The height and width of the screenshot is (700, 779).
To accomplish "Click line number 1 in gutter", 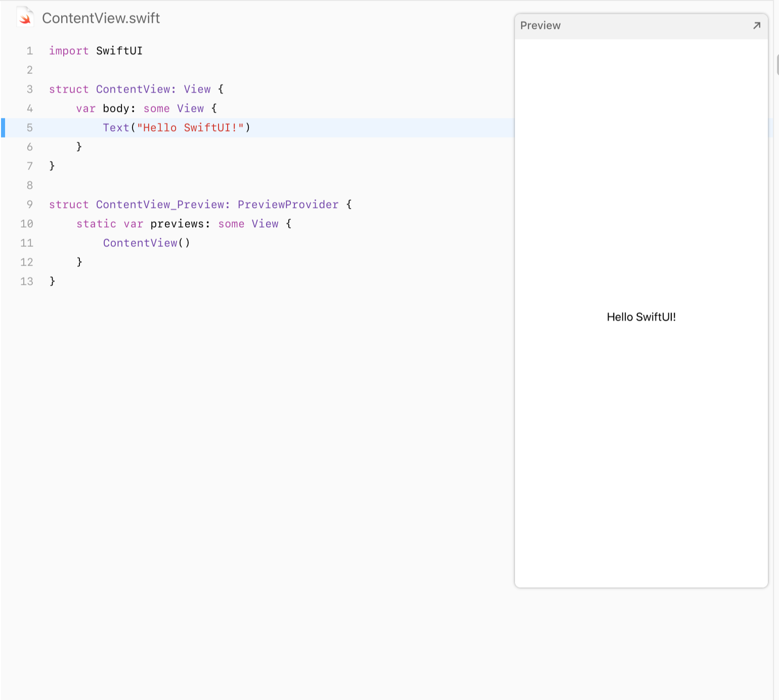I will point(29,51).
